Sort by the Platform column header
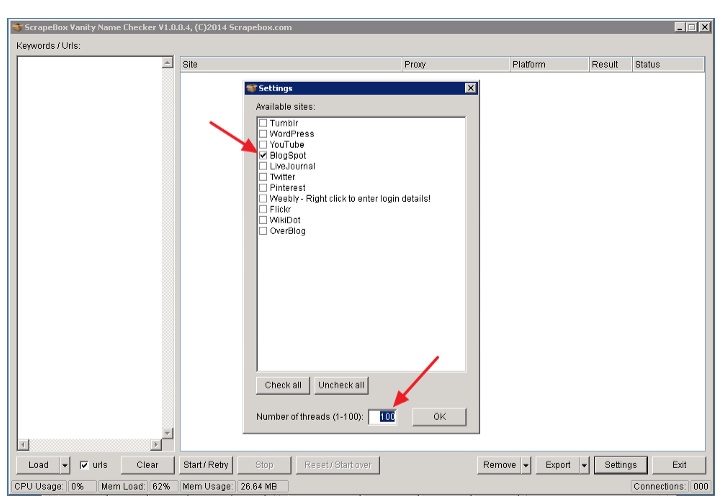Viewport: 720px width, 504px height. click(549, 64)
